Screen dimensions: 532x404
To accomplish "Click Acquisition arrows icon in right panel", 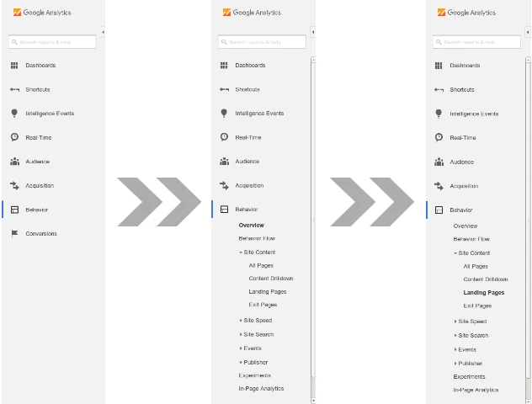I will coord(439,186).
